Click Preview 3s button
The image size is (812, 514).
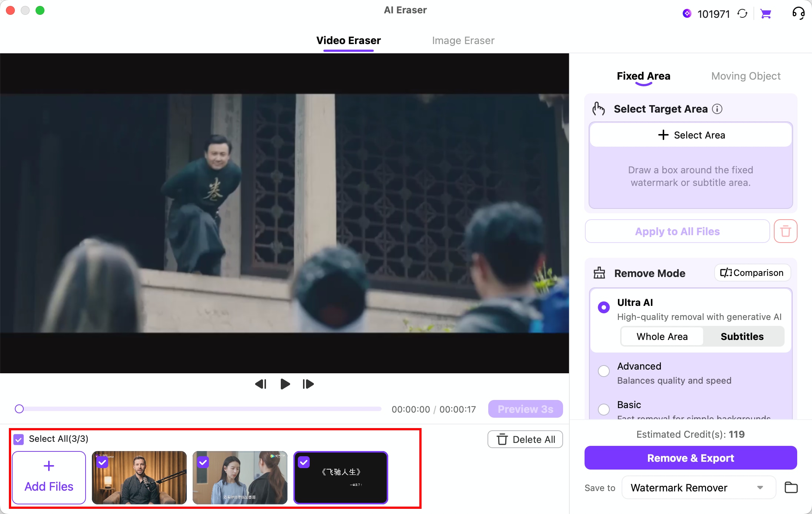click(525, 409)
